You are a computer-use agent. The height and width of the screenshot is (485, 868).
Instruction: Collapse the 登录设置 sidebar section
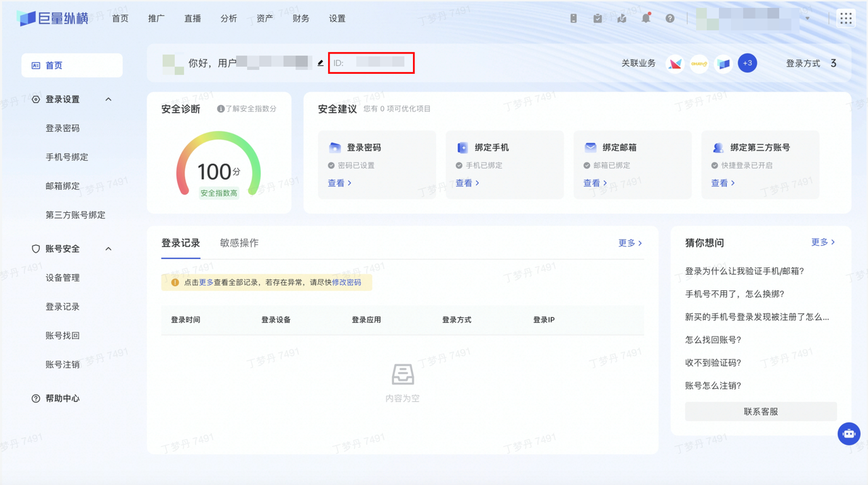(x=108, y=100)
